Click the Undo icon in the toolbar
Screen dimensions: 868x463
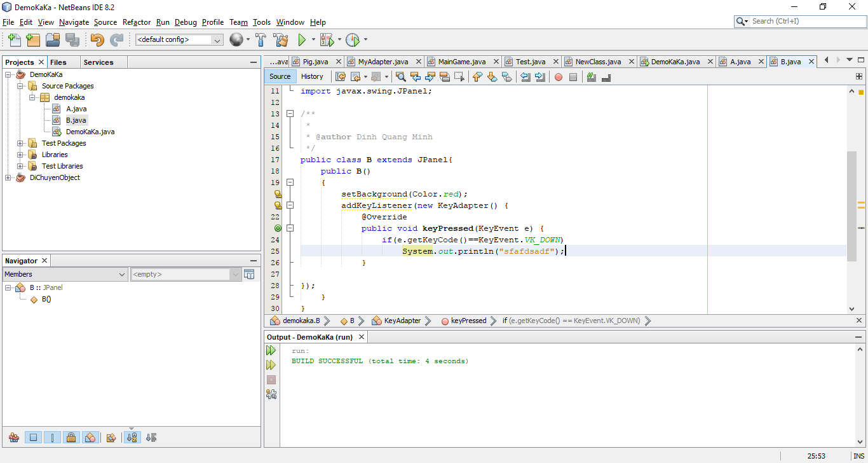pos(97,39)
